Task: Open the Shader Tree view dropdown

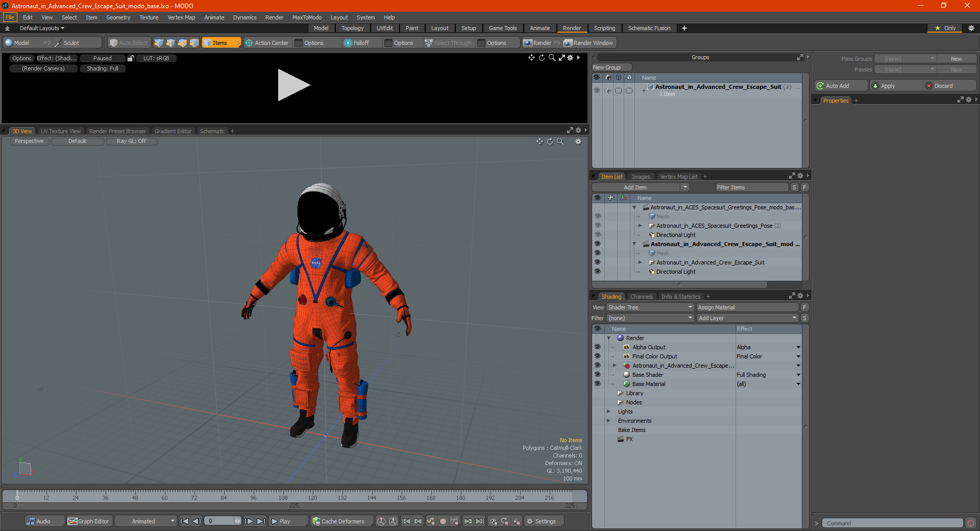Action: (x=650, y=307)
